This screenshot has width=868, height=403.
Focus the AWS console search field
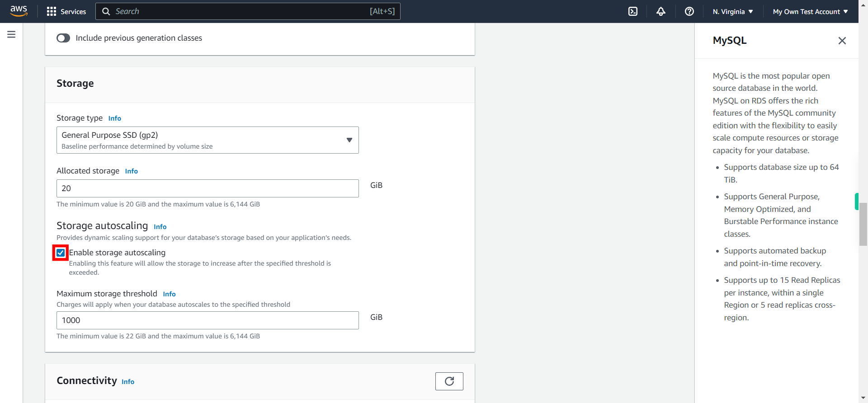tap(248, 11)
